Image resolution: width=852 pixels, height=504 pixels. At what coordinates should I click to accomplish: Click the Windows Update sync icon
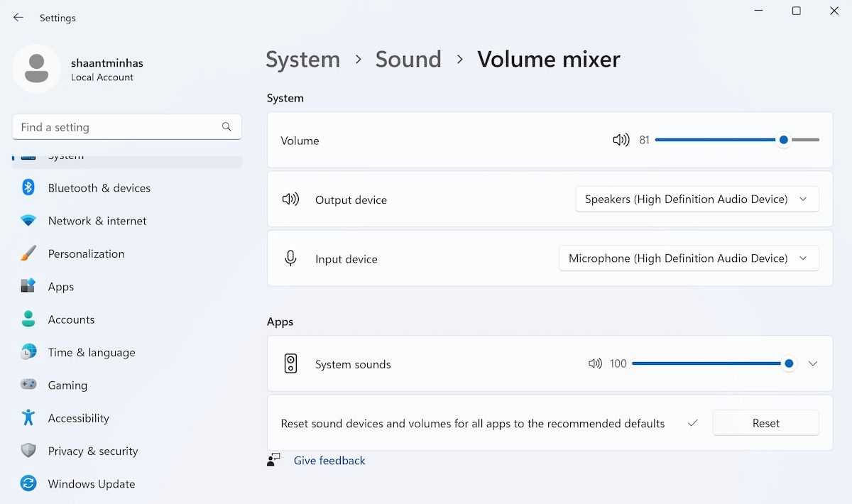[28, 484]
